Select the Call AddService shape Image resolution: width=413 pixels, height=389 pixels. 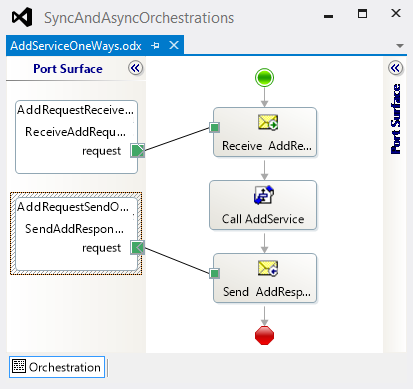click(263, 205)
